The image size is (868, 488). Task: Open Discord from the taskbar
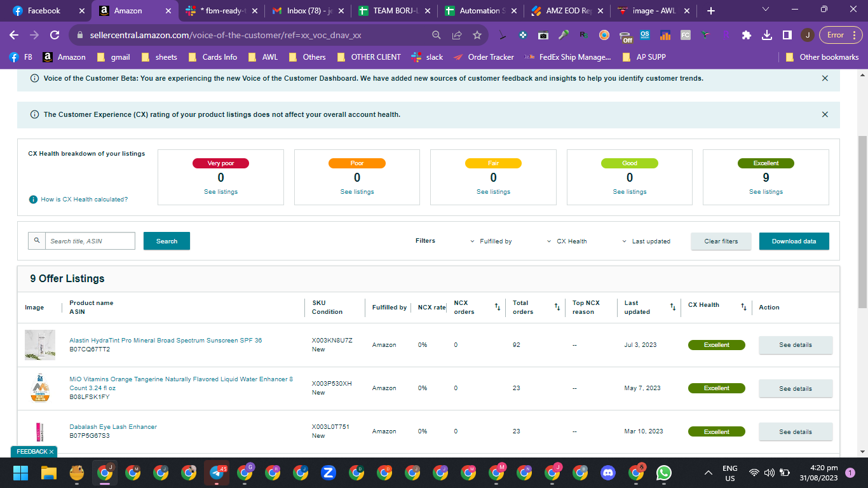(608, 472)
